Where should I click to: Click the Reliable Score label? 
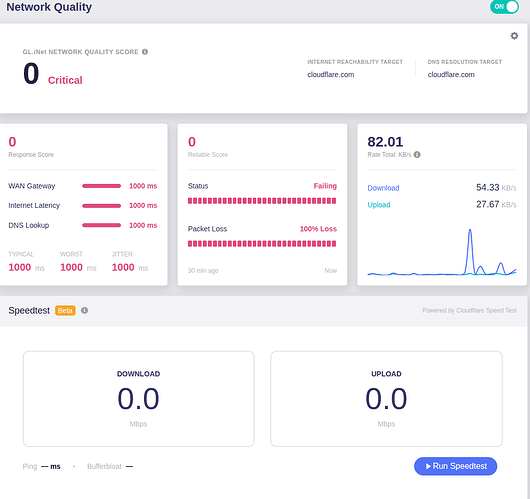click(208, 155)
